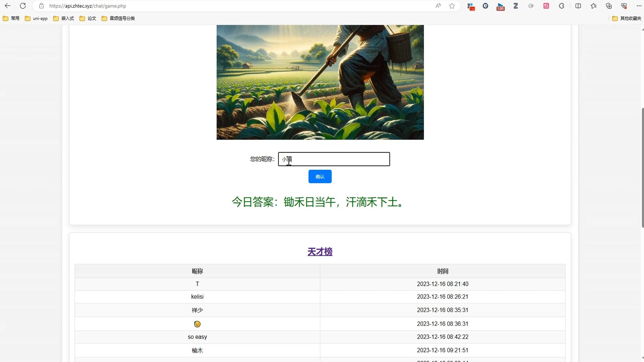644x362 pixels.
Task: Open the 其他收藏夹 folder
Action: [627, 18]
